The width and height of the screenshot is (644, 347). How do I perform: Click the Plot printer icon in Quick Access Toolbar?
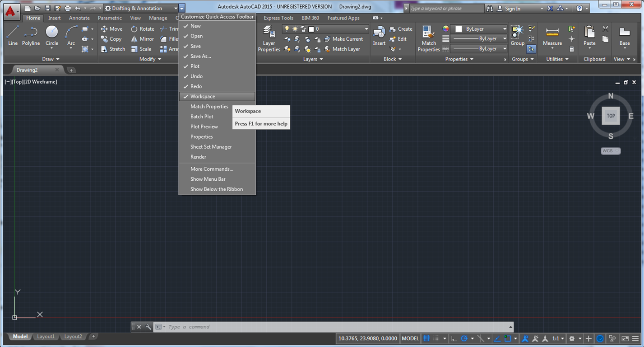click(x=68, y=8)
